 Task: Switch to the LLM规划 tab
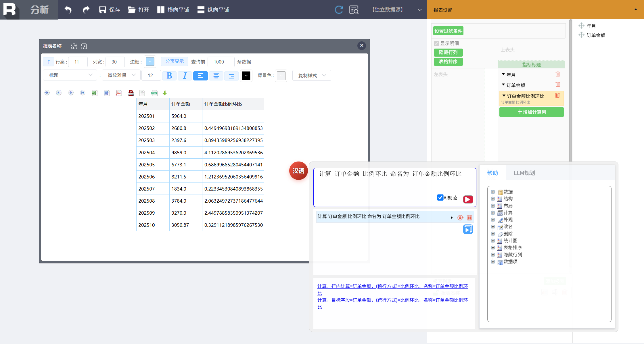click(x=524, y=173)
